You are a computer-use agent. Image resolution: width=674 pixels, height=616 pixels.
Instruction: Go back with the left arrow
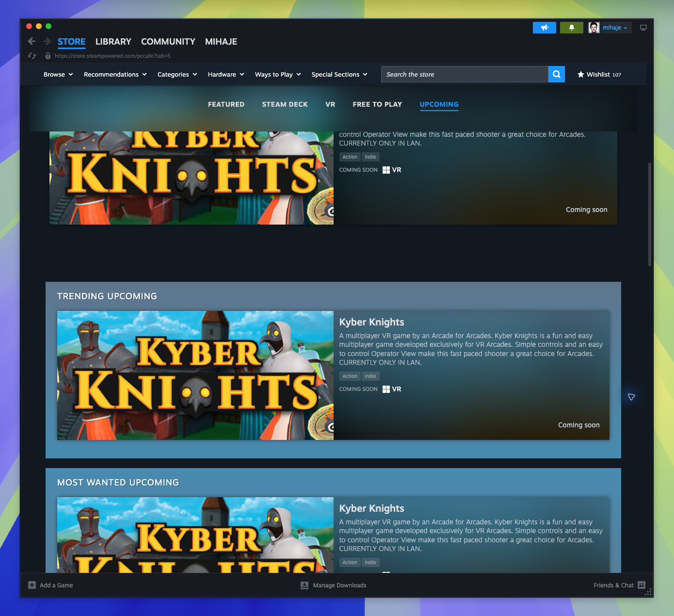[32, 41]
